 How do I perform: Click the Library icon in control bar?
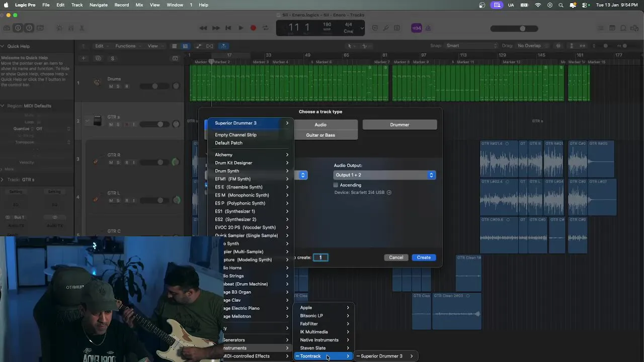tap(7, 28)
